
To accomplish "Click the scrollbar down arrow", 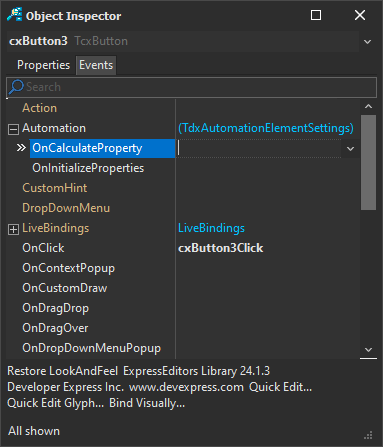I will click(x=368, y=350).
